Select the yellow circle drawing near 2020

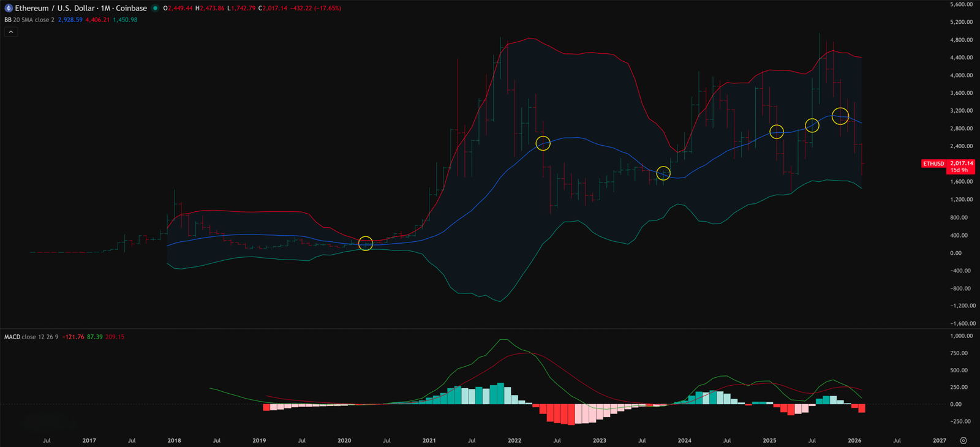click(x=365, y=244)
